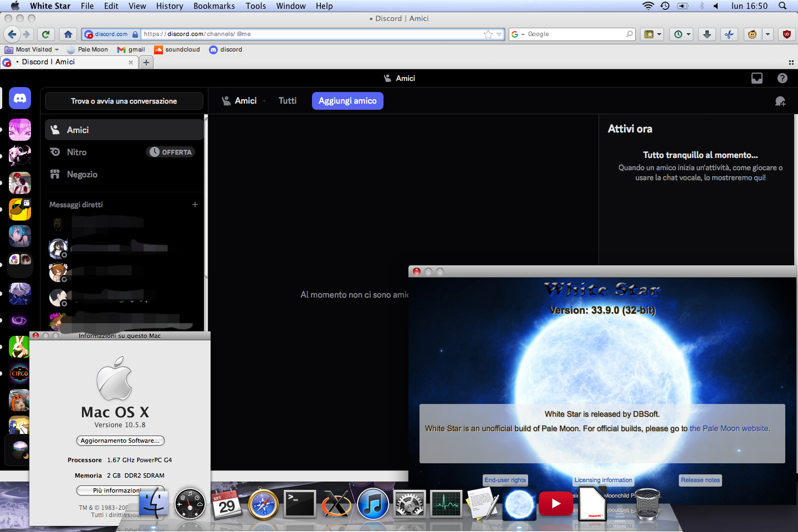Open Terminal from the Dock
This screenshot has width=798, height=532.
coord(300,504)
